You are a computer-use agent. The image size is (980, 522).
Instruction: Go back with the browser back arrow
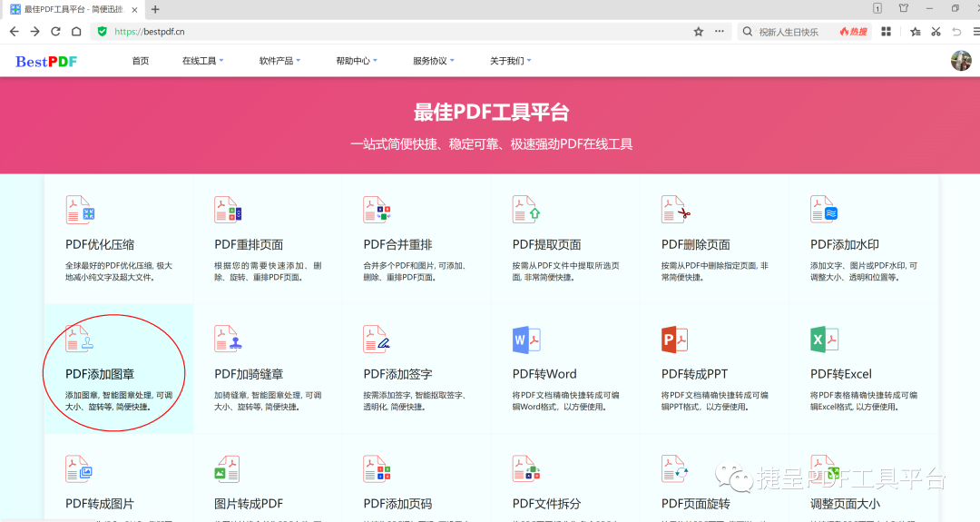click(x=15, y=31)
